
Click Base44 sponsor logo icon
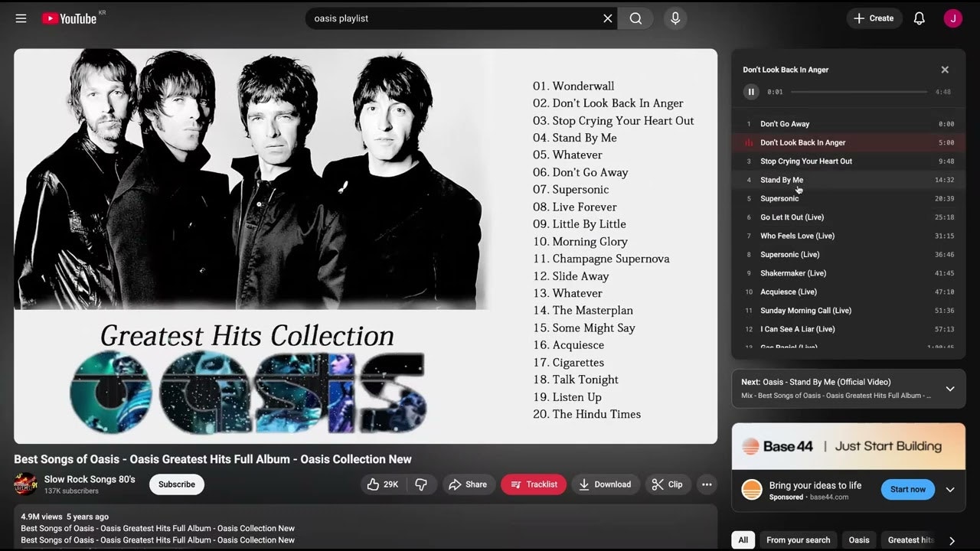(752, 490)
